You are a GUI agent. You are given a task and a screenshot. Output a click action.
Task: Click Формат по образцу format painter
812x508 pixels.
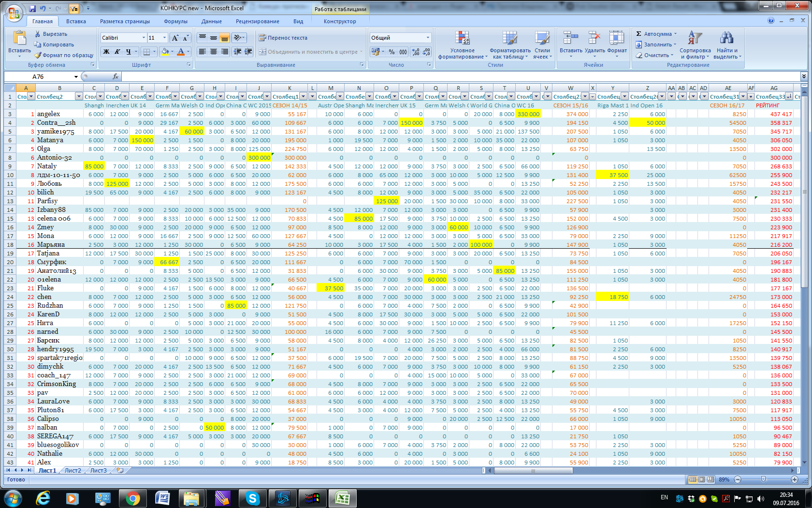[64, 55]
